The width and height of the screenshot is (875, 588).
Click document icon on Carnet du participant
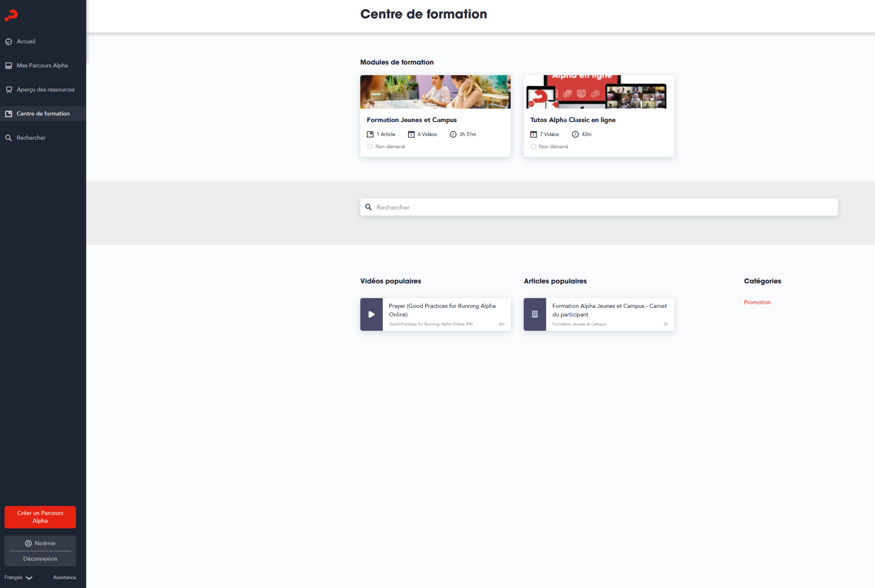pos(535,314)
